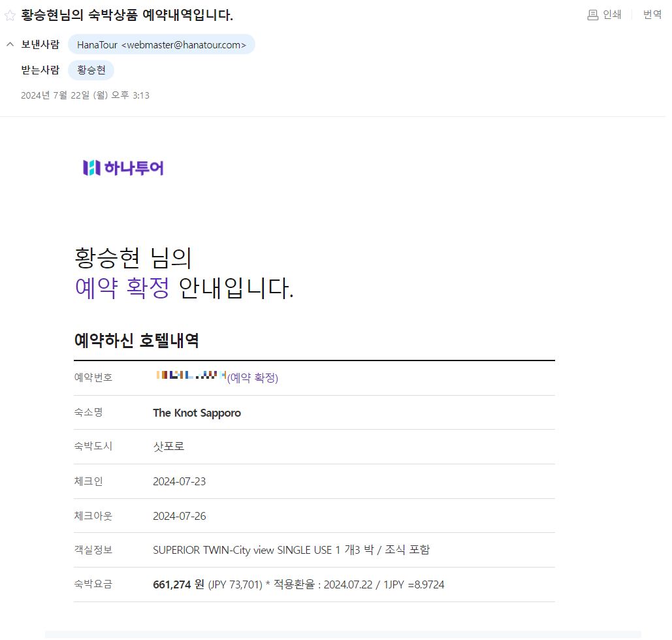
Task: Click the 숙박도시 row label
Action: point(93,446)
